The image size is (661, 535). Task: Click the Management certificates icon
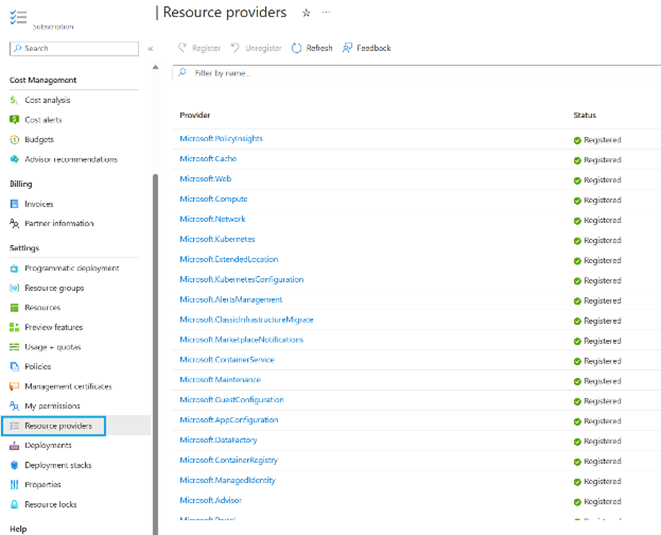(14, 386)
